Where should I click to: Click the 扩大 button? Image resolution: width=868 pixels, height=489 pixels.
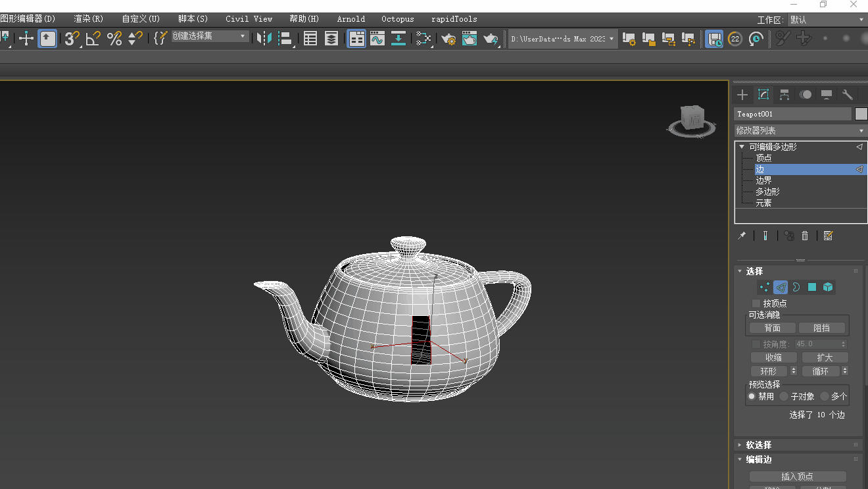tap(825, 357)
